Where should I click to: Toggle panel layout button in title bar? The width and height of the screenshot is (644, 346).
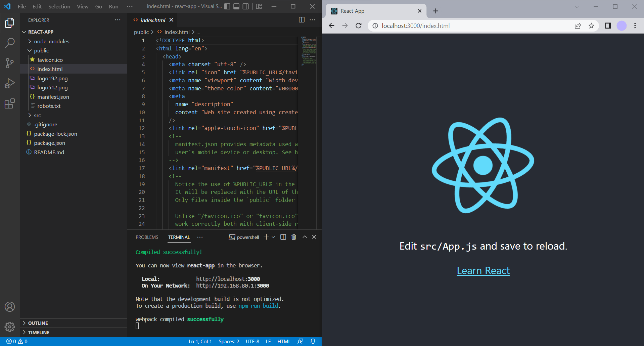(x=236, y=6)
